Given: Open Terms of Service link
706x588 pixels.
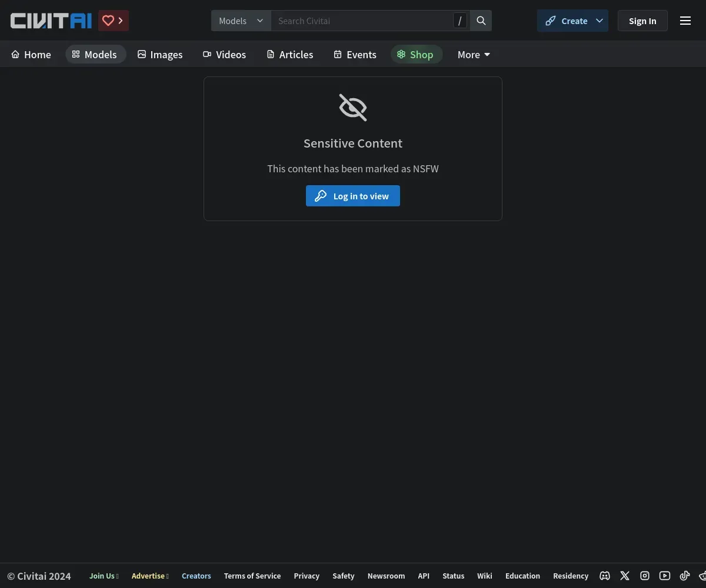Looking at the screenshot, I should tap(252, 576).
